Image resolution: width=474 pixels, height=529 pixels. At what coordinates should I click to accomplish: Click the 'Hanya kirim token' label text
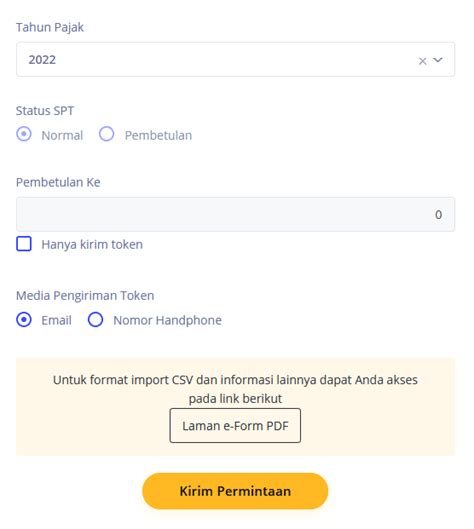point(92,244)
